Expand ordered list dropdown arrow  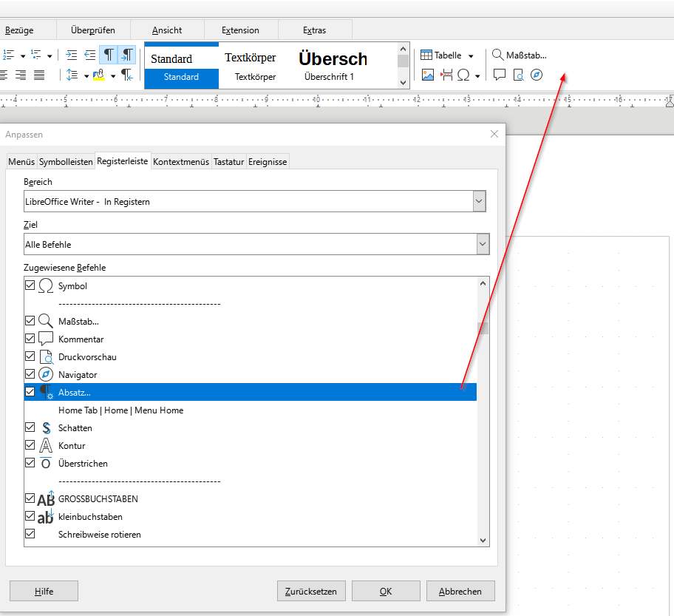click(23, 56)
